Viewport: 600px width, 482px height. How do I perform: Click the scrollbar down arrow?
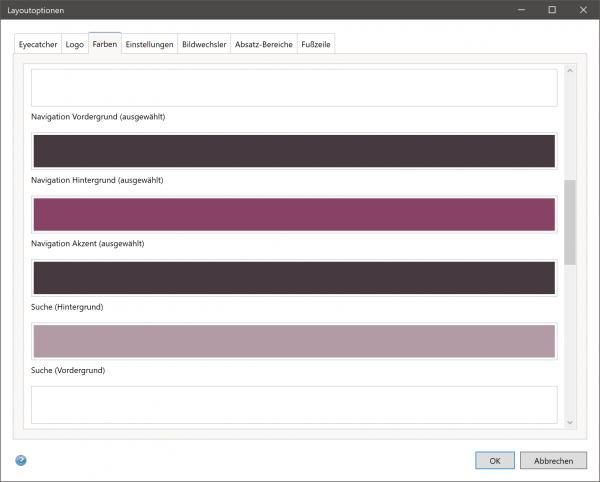(x=570, y=422)
